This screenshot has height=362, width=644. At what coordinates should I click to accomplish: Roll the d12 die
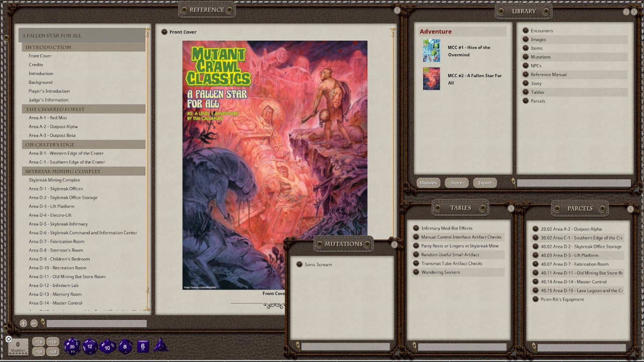[90, 346]
